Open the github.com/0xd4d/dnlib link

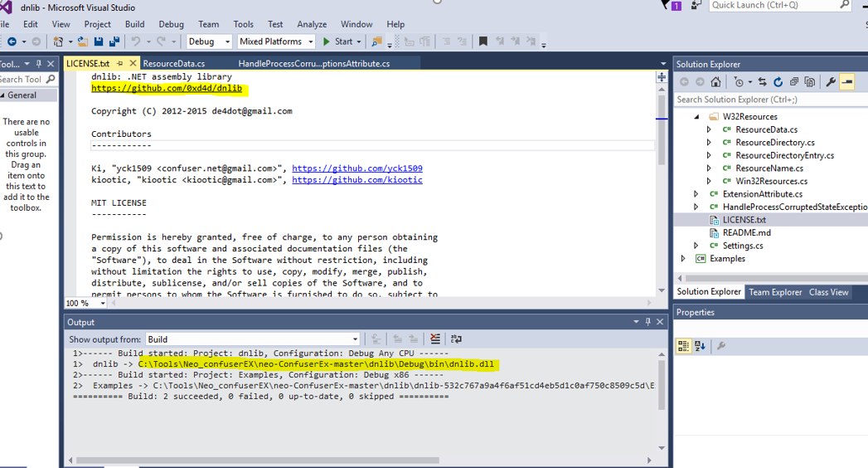[167, 88]
